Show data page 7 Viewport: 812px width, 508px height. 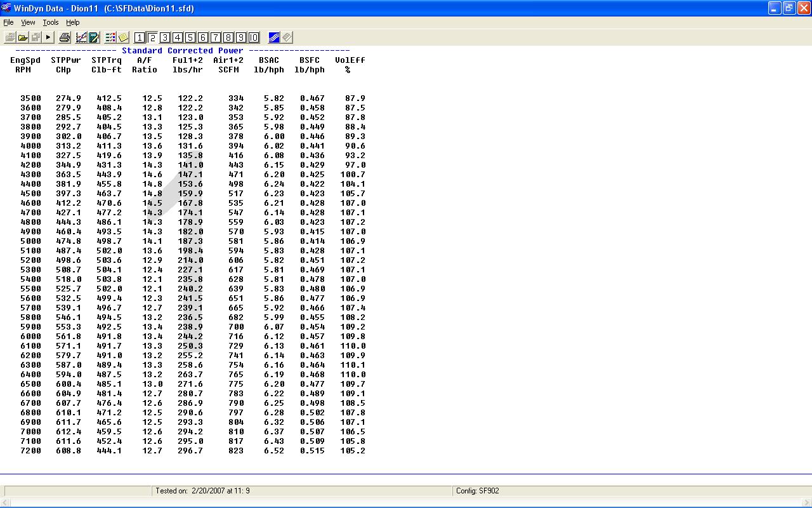point(216,37)
